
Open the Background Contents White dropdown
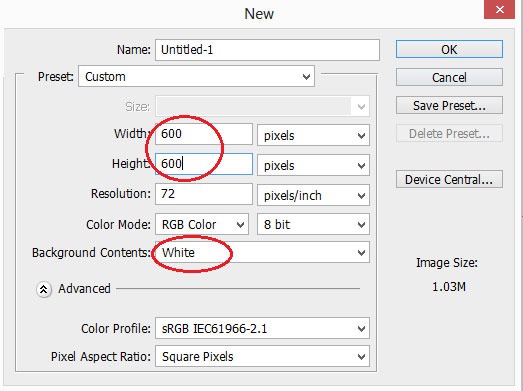pyautogui.click(x=263, y=252)
